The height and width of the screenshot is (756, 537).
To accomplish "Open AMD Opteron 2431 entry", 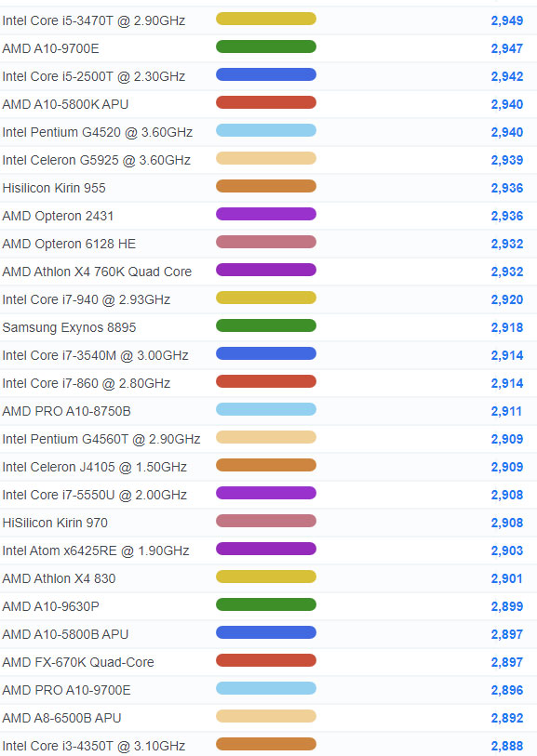I will [x=58, y=216].
